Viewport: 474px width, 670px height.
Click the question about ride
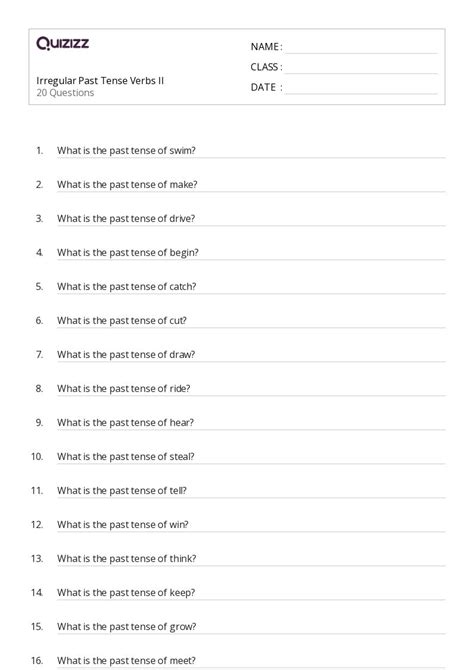click(124, 388)
